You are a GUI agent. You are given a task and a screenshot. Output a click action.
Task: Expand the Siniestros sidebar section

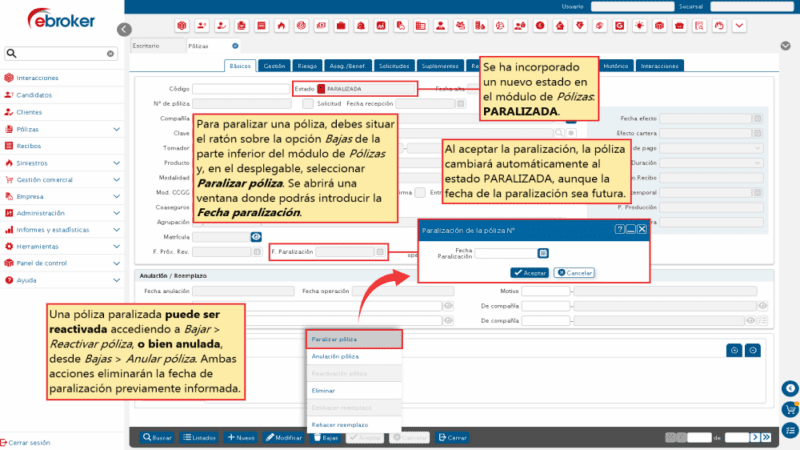(116, 163)
